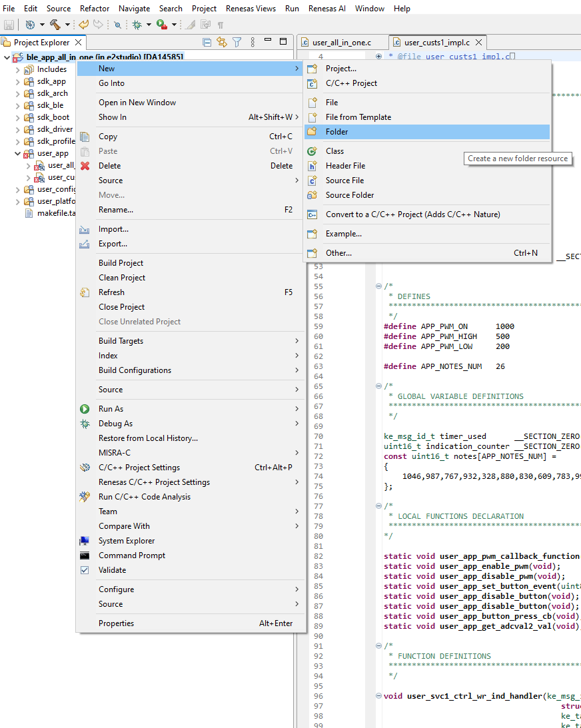Click the Command Prompt terminal icon
Screen dimensions: 581x728
pyautogui.click(x=85, y=555)
